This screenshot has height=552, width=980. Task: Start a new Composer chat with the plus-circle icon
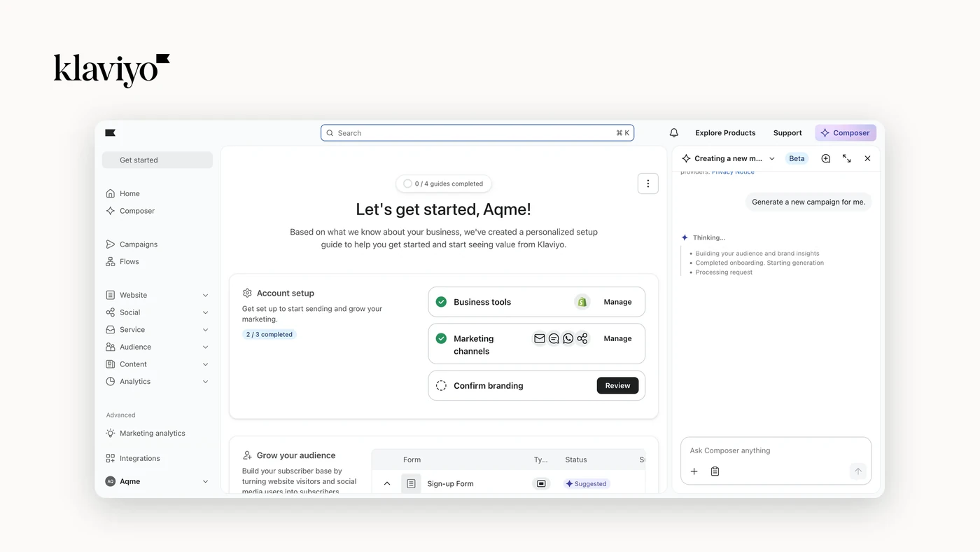tap(826, 158)
